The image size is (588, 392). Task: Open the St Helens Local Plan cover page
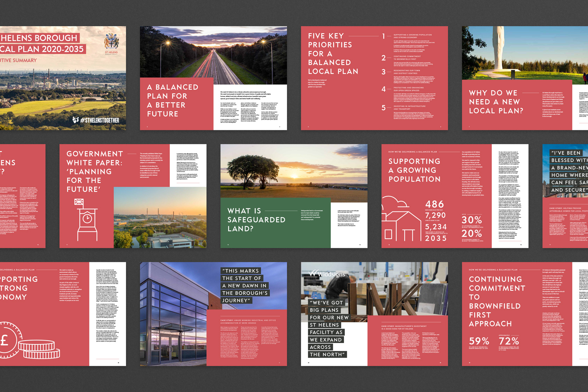(63, 78)
